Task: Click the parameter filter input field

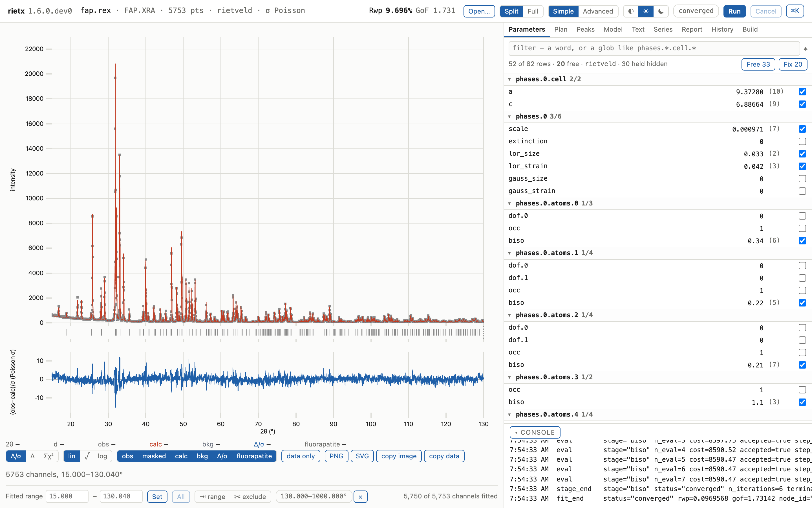Action: 654,48
